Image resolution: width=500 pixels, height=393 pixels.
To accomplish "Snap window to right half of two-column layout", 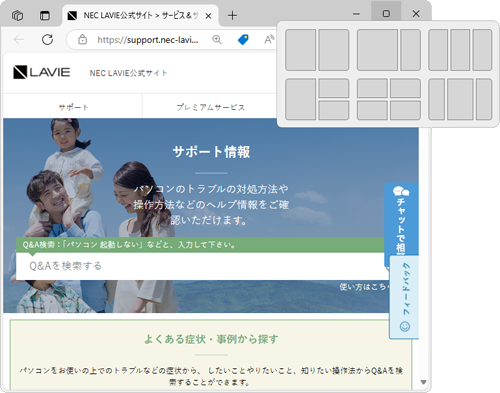I will [x=334, y=50].
